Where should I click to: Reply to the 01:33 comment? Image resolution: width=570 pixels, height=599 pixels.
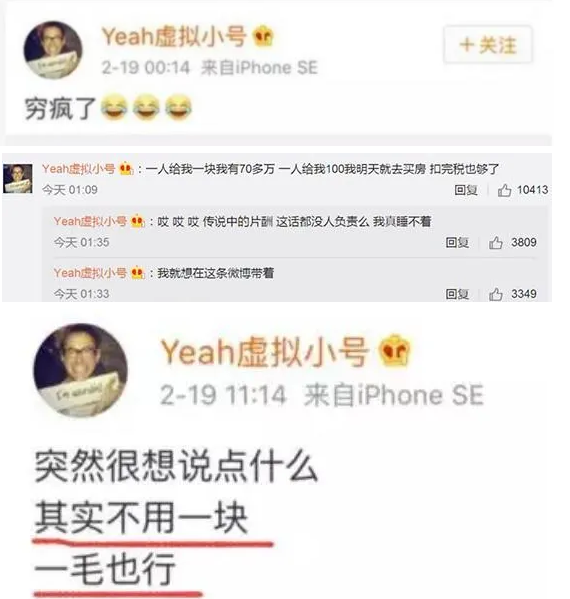(x=457, y=294)
